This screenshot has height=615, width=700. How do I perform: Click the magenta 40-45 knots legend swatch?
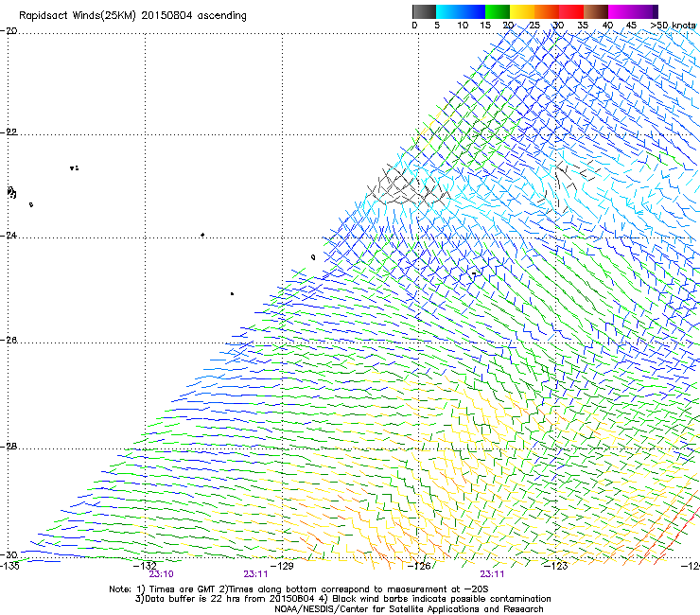pyautogui.click(x=621, y=11)
